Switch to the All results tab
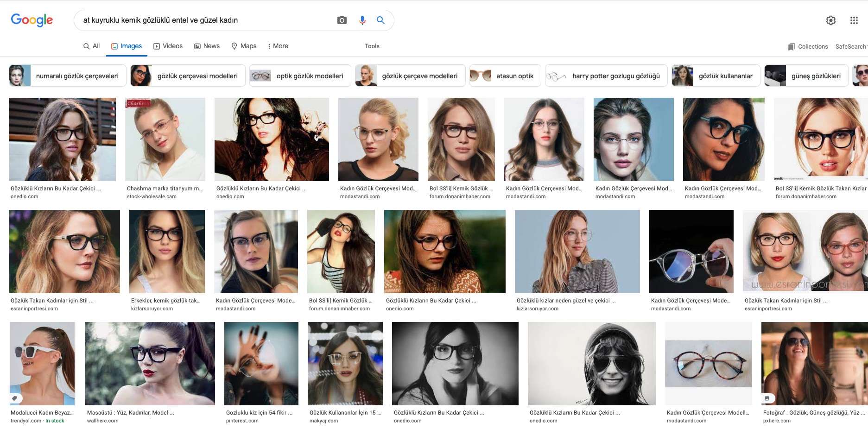 click(x=92, y=46)
